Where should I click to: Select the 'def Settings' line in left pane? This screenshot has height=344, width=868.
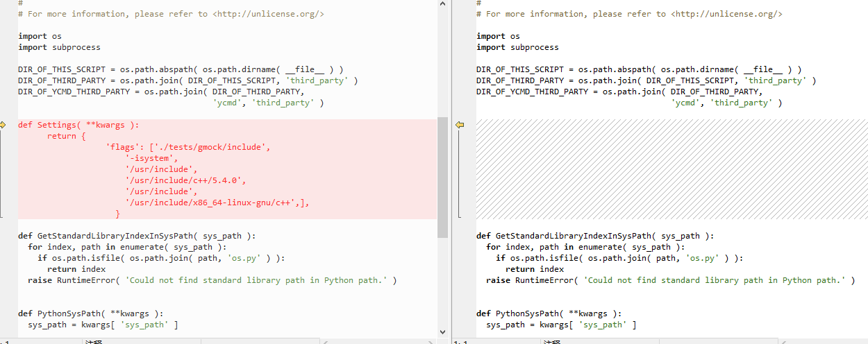coord(78,125)
